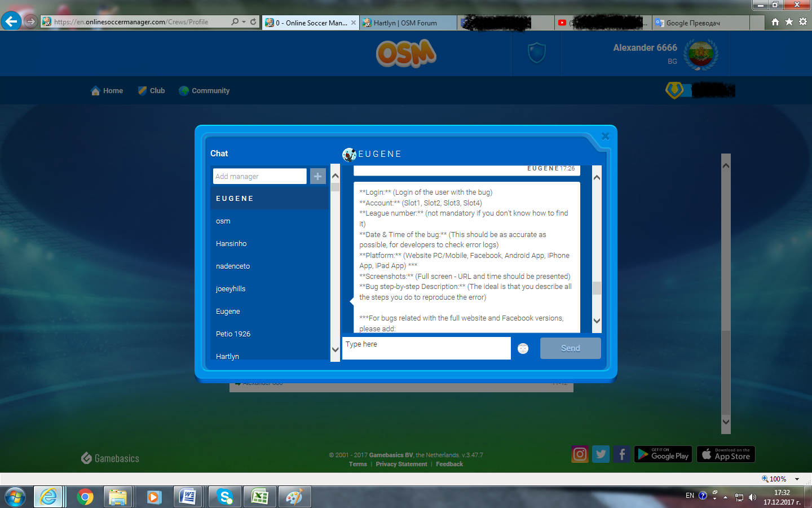812x508 pixels.
Task: Click the contact list scroll-down arrow
Action: [x=335, y=349]
